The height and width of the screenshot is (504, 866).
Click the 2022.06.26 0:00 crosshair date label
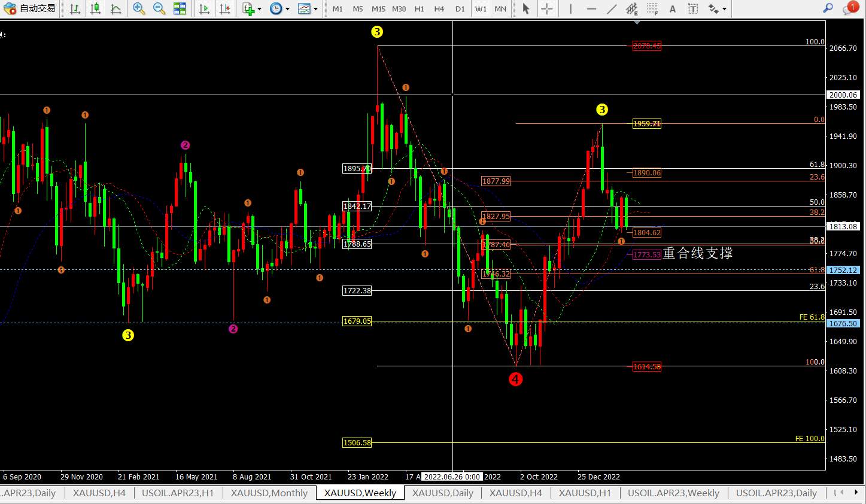coord(452,477)
